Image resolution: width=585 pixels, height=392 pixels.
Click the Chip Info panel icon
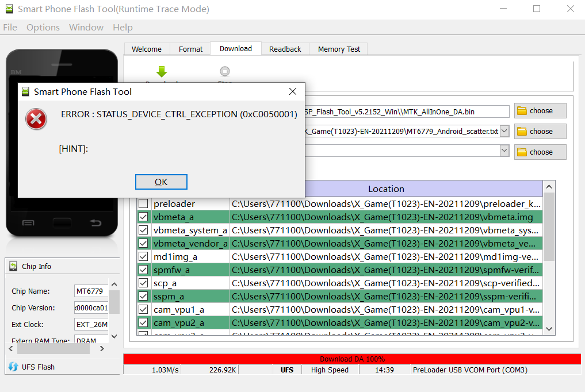tap(14, 266)
